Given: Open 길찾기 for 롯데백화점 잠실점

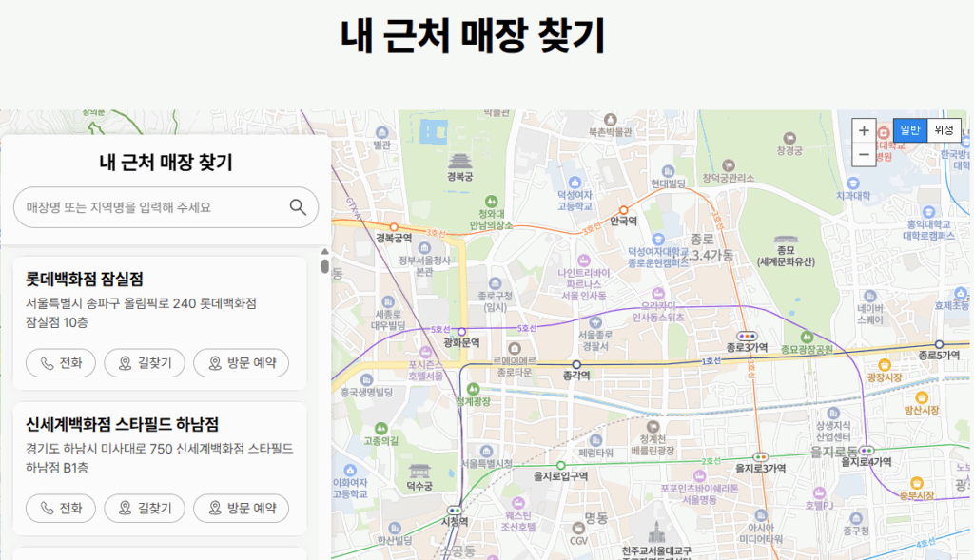Looking at the screenshot, I should click(x=145, y=362).
